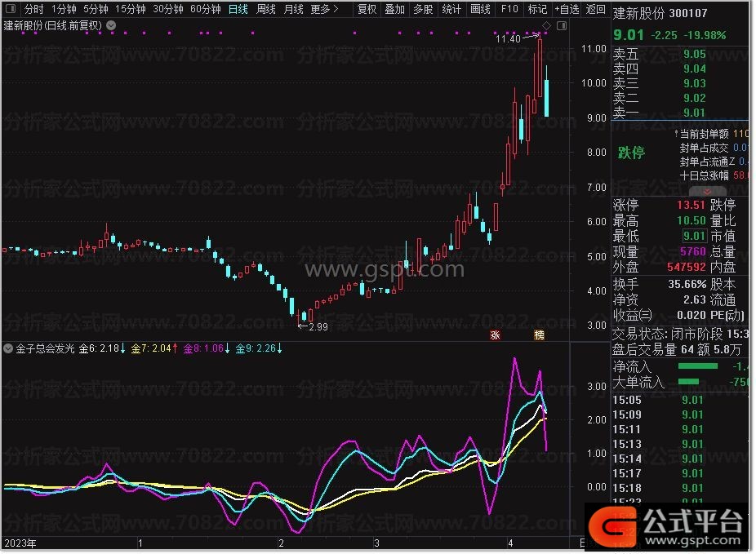The height and width of the screenshot is (554, 756).
Task: Expand the 更多 periods menu
Action: [324, 9]
